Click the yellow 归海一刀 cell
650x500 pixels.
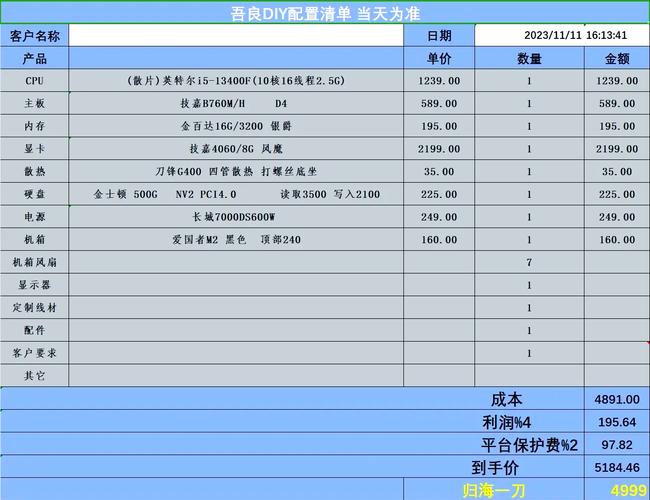pyautogui.click(x=494, y=490)
